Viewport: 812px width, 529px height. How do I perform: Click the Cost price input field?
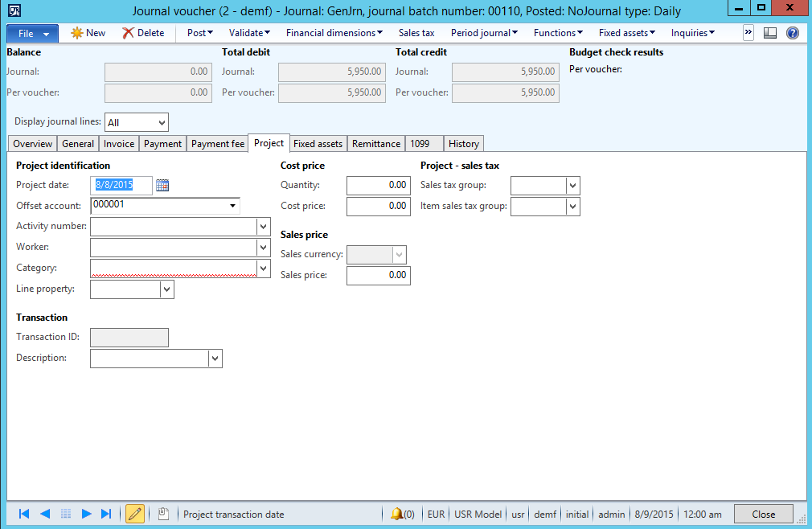[378, 207]
